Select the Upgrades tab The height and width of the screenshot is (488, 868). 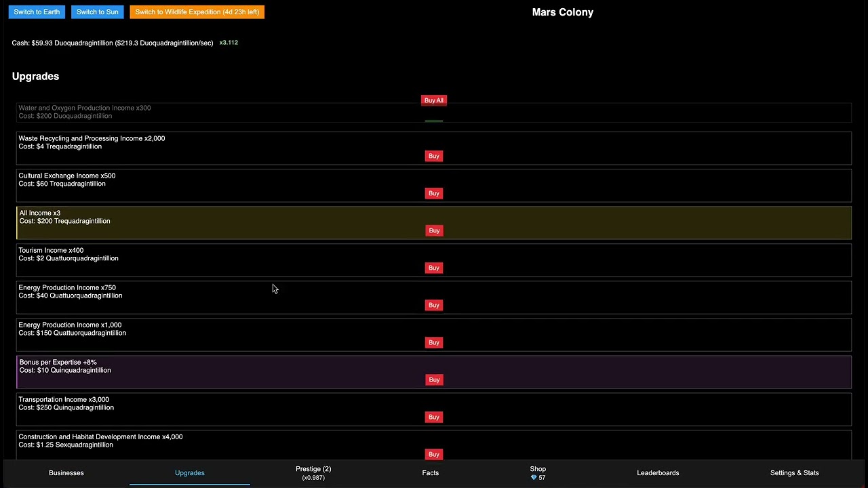(190, 472)
